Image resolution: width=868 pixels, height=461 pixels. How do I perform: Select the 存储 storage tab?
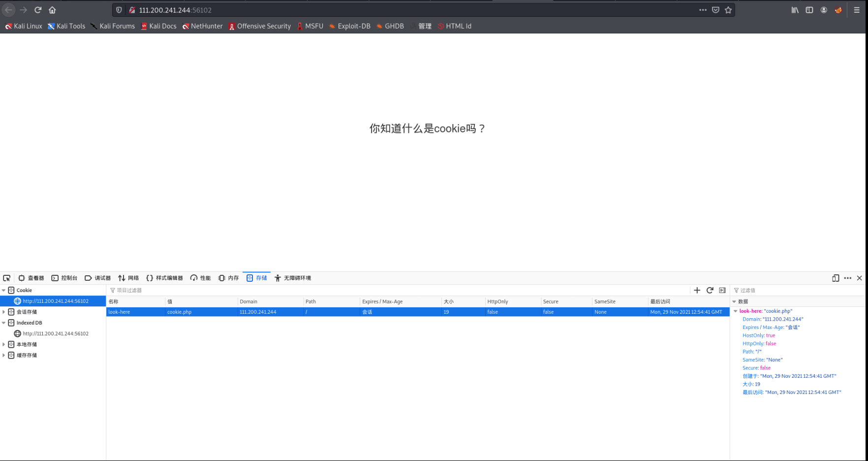tap(256, 278)
